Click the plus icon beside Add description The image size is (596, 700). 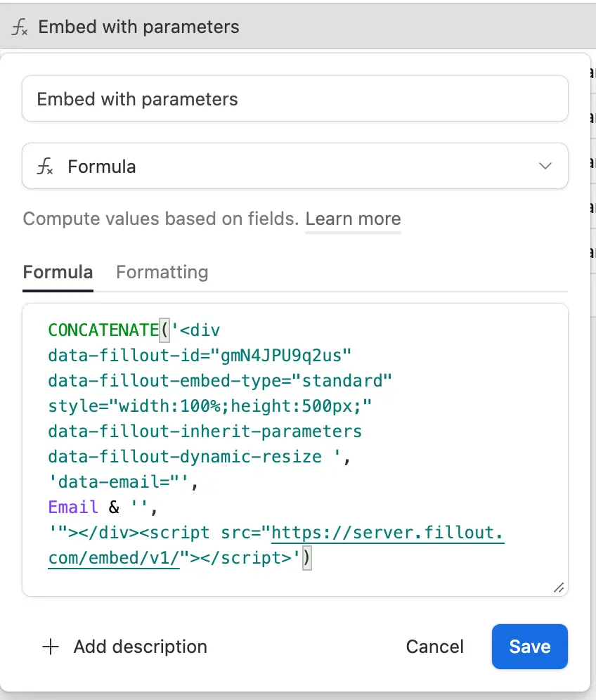point(51,647)
